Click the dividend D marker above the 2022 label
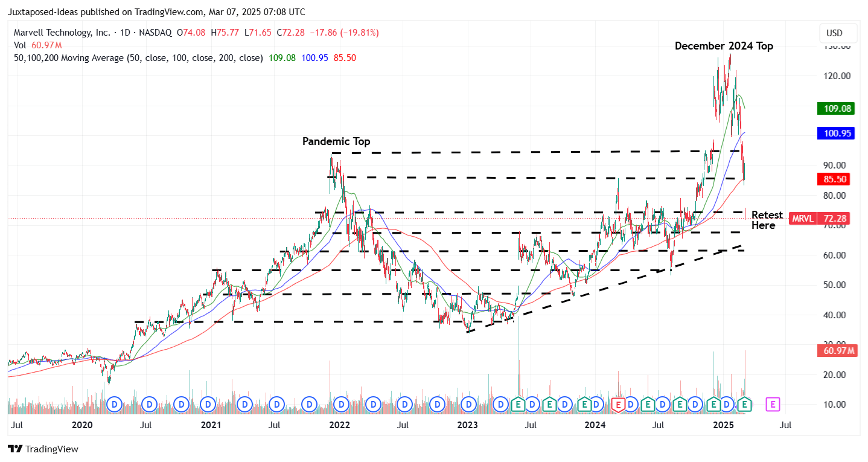 (x=341, y=403)
